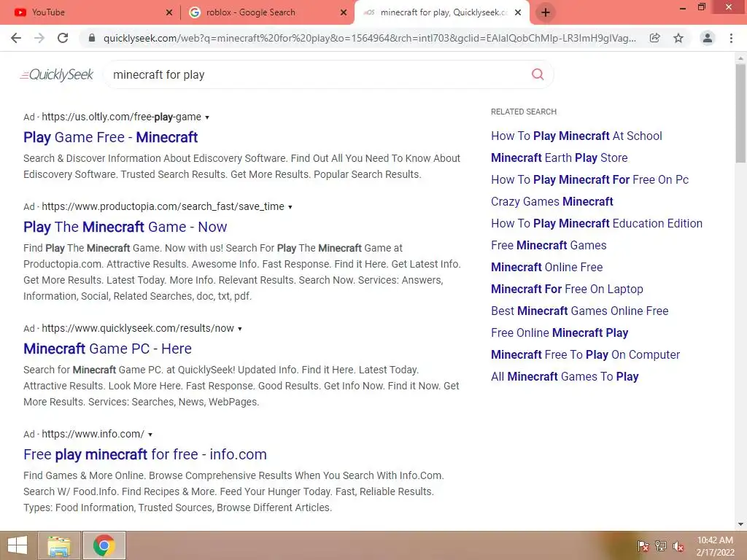747x560 pixels.
Task: View site security lock info
Action: [x=92, y=38]
